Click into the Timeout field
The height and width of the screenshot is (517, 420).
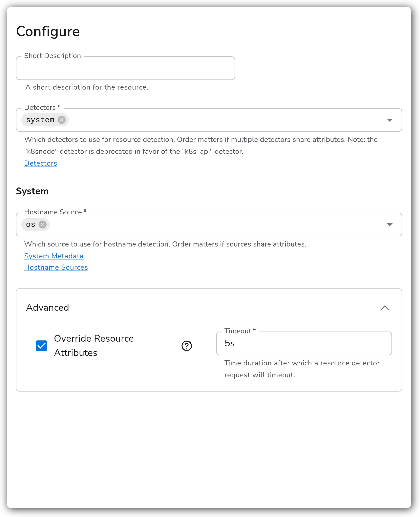tap(304, 343)
